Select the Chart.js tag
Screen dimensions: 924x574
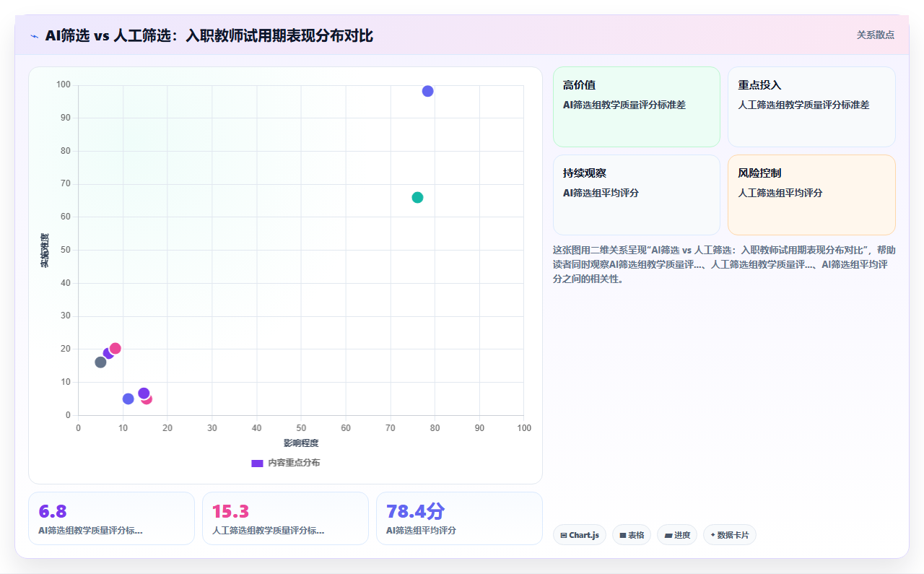click(579, 535)
